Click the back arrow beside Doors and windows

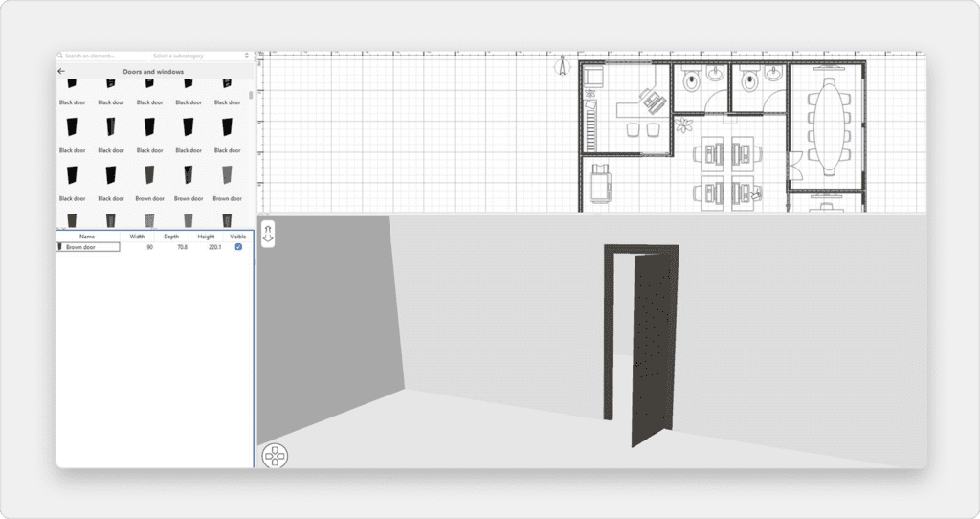click(61, 71)
